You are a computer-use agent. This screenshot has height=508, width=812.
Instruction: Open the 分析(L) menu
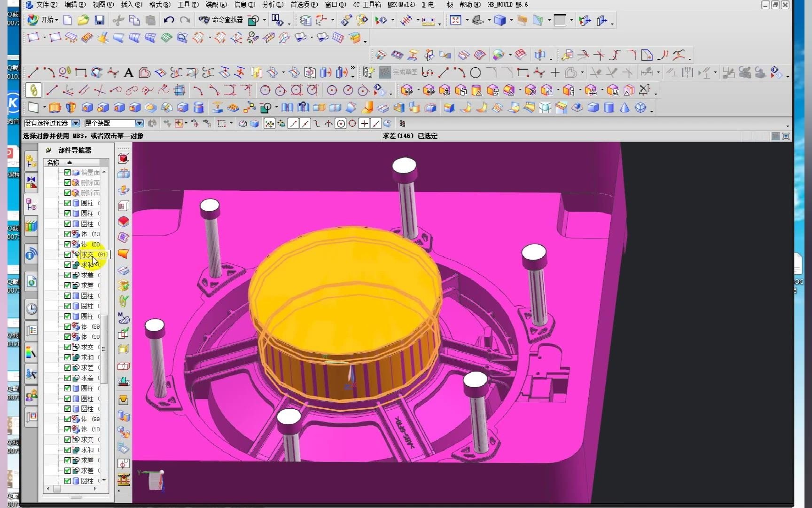coord(273,5)
